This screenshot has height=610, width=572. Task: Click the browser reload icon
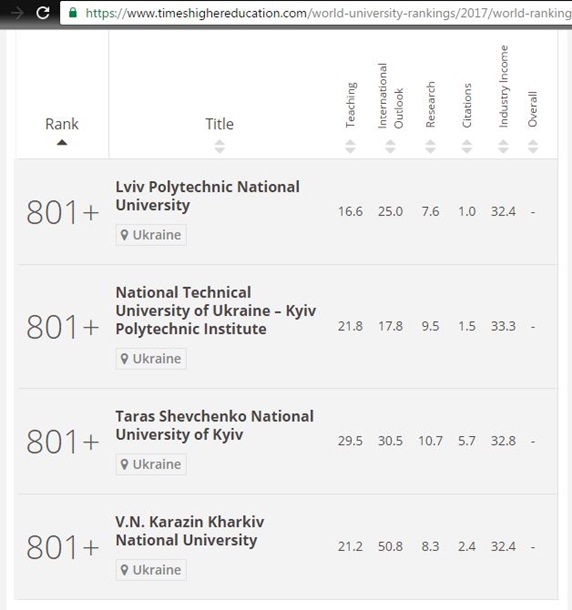(x=42, y=13)
